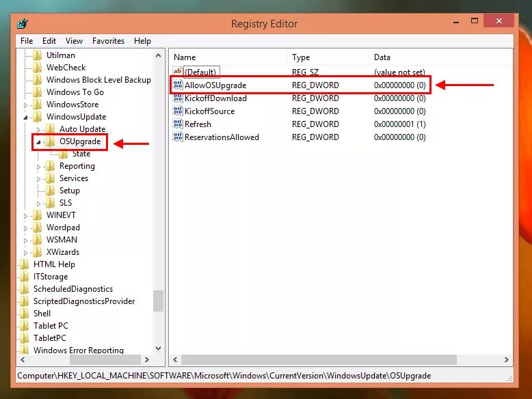Click the WindowsUpdate folder icon

coord(38,117)
